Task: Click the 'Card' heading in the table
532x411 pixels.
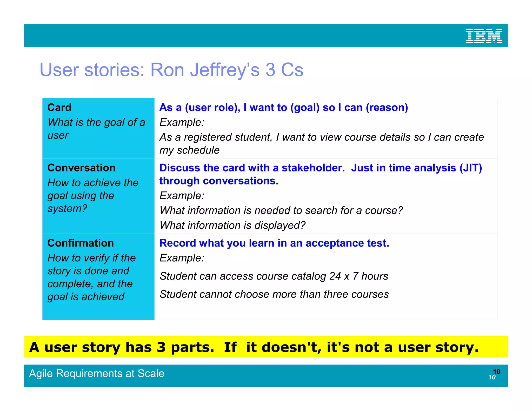Action: tap(59, 107)
